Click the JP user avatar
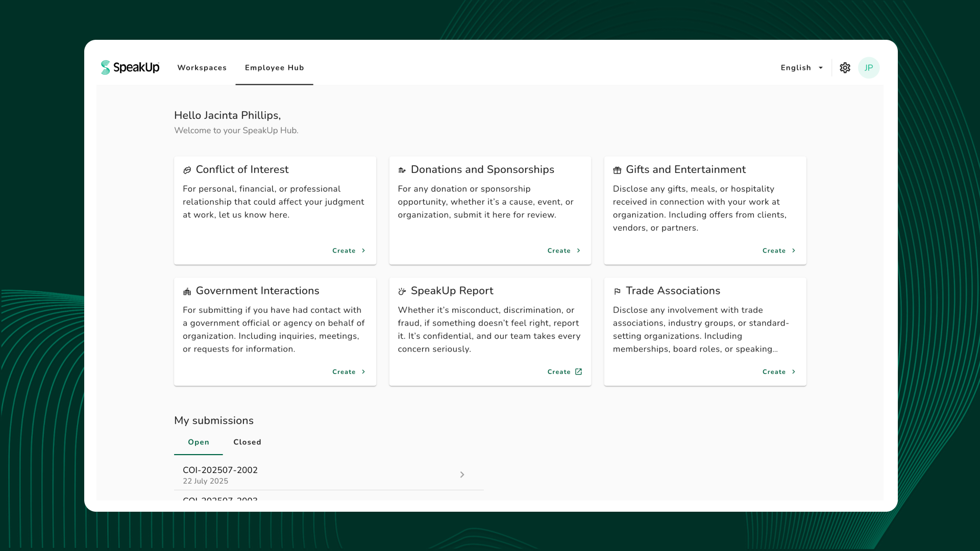This screenshot has width=980, height=551. tap(868, 68)
